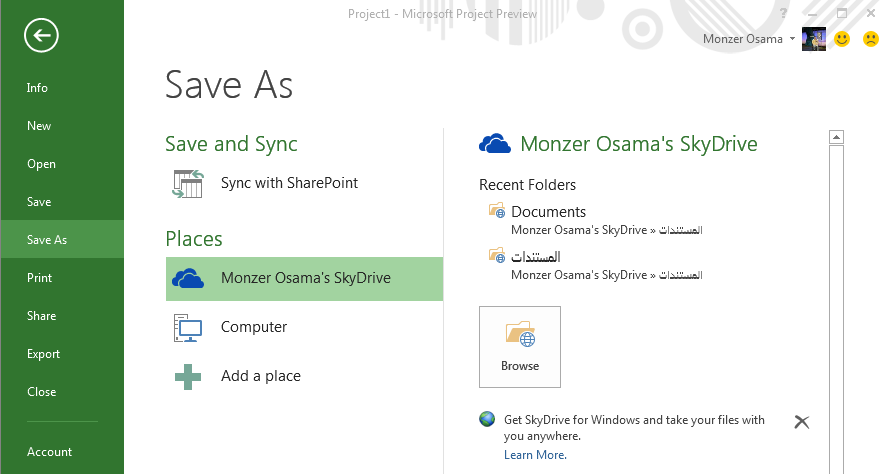Open the Account page in sidebar
This screenshot has height=474, width=881.
pyautogui.click(x=49, y=452)
